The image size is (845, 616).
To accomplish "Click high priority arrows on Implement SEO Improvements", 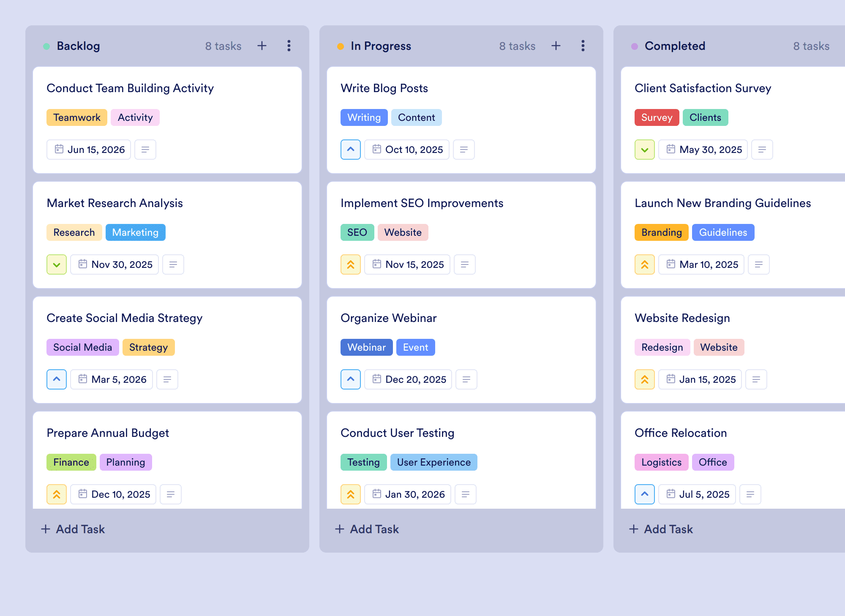I will [x=351, y=264].
